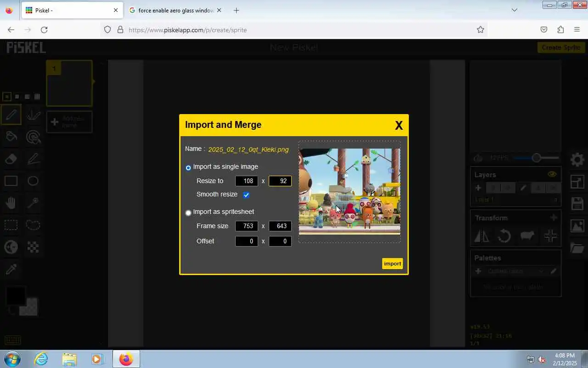The width and height of the screenshot is (588, 368).
Task: Click the sheep Clone transform icon
Action: (x=527, y=236)
